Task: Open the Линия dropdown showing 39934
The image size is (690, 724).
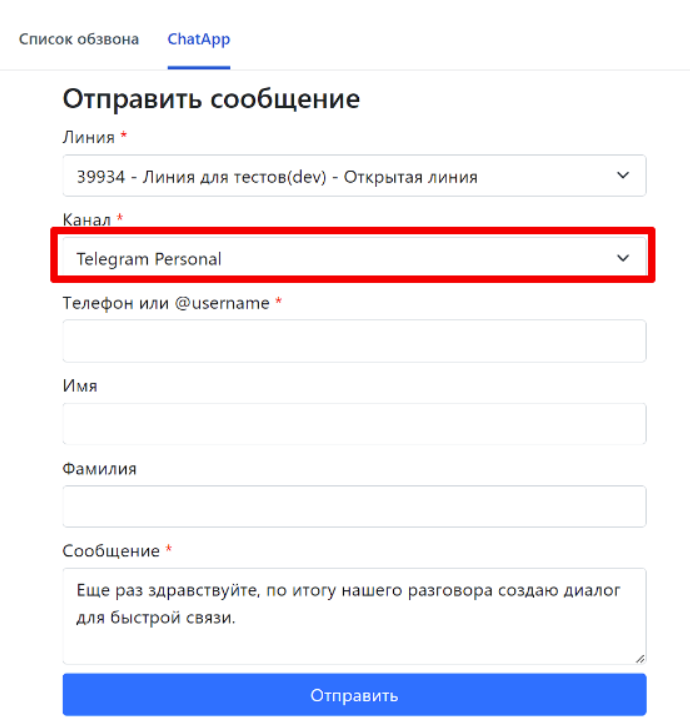Action: tap(340, 177)
